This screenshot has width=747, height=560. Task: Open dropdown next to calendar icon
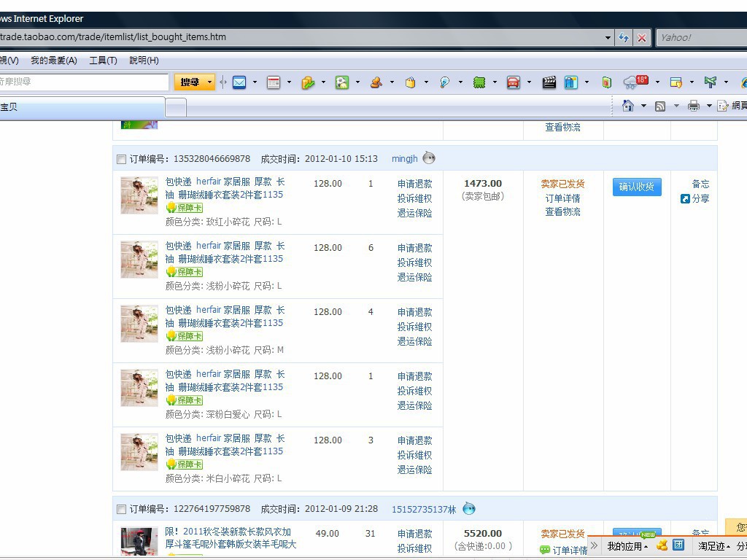(x=289, y=82)
